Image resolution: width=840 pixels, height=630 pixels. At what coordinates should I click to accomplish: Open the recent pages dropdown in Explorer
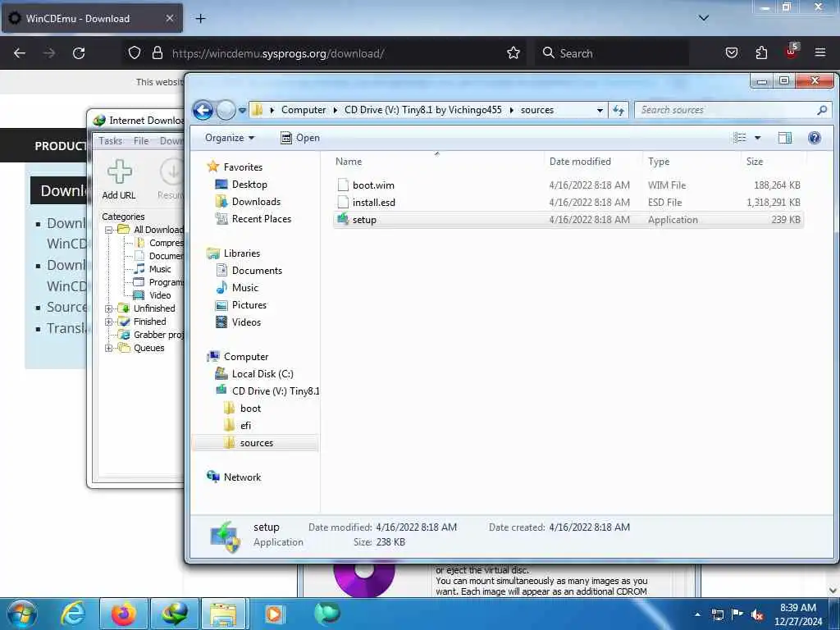[242, 111]
